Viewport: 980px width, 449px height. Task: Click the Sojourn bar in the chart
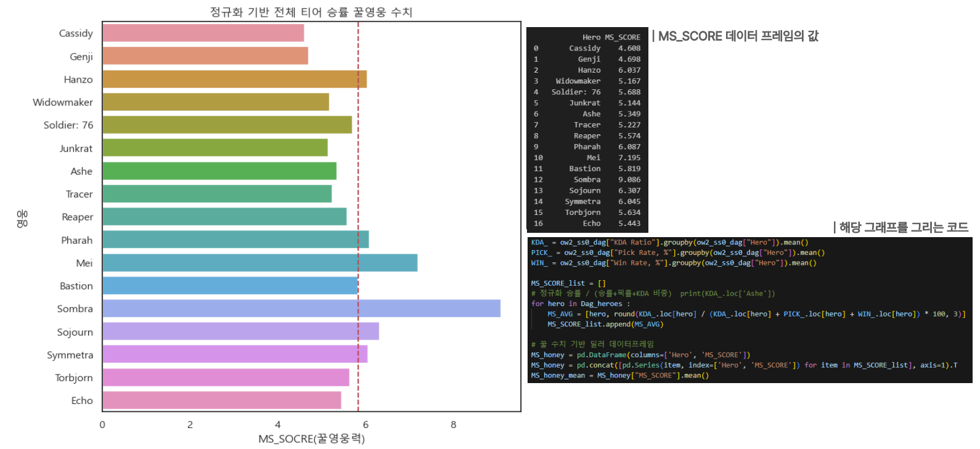pos(241,331)
